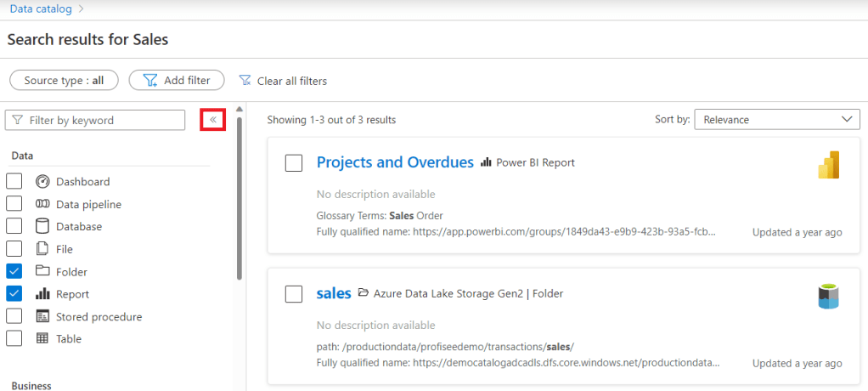Select the Projects and Overdues result checkbox
The height and width of the screenshot is (391, 868).
tap(294, 163)
